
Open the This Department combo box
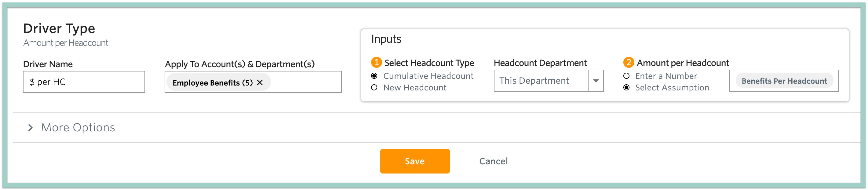click(549, 81)
